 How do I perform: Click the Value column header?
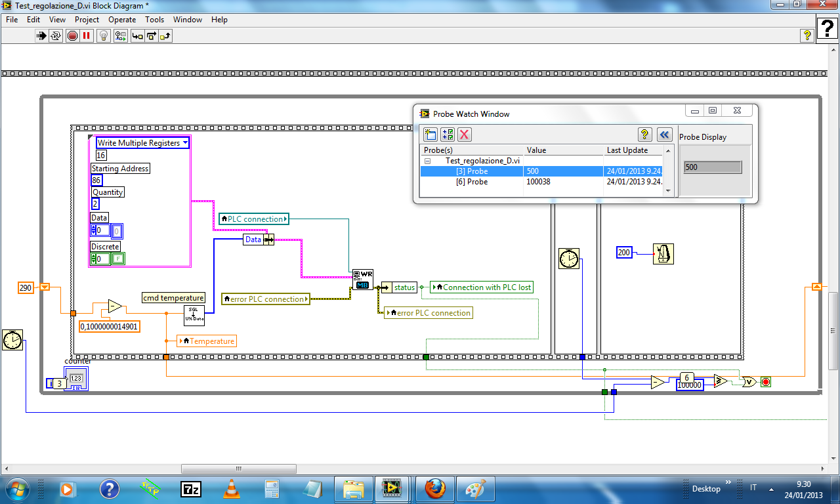pos(564,150)
